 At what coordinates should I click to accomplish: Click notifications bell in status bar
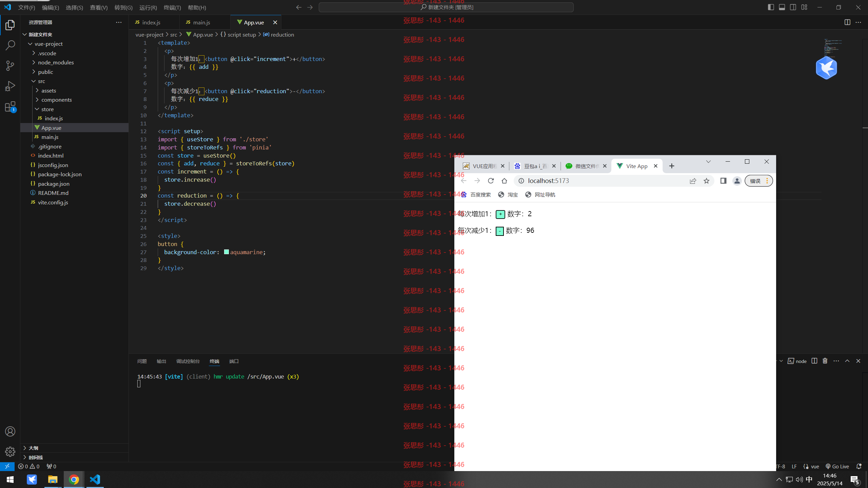(859, 466)
